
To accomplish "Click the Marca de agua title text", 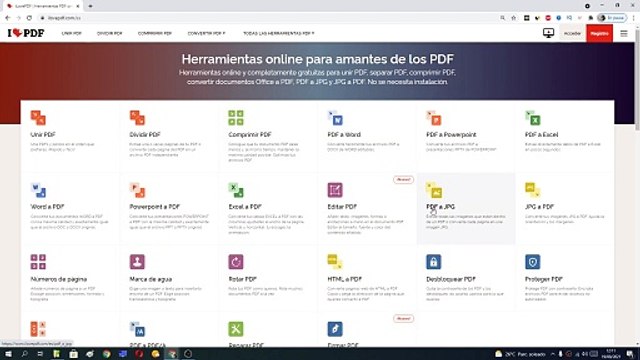I will click(x=151, y=279).
